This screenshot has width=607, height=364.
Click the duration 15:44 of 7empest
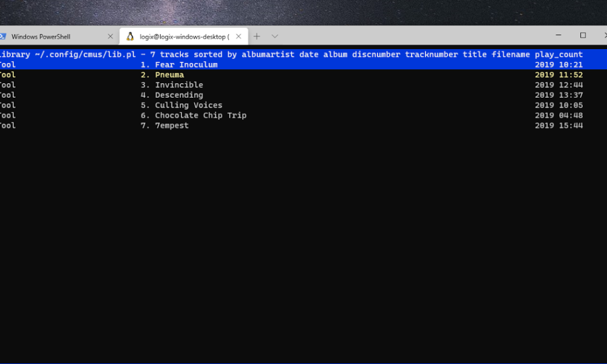pyautogui.click(x=571, y=126)
